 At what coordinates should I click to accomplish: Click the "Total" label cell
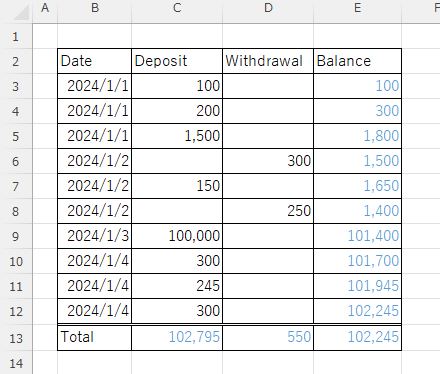(x=95, y=338)
